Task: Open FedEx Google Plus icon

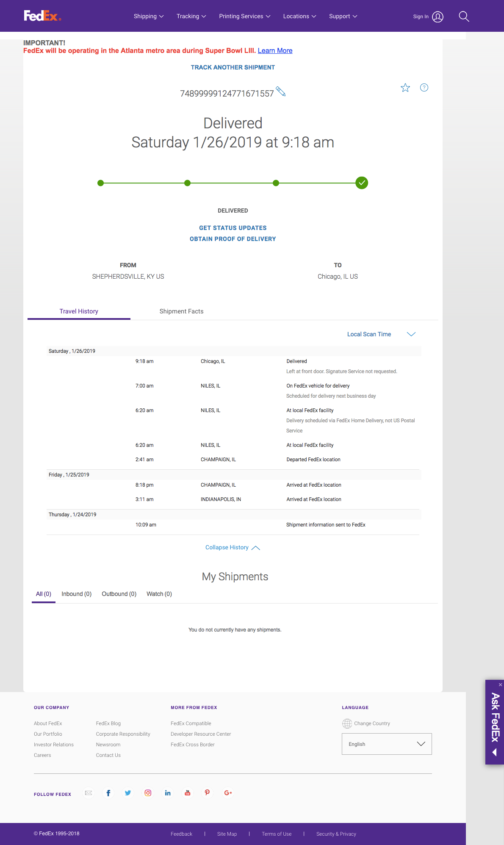Action: tap(228, 793)
